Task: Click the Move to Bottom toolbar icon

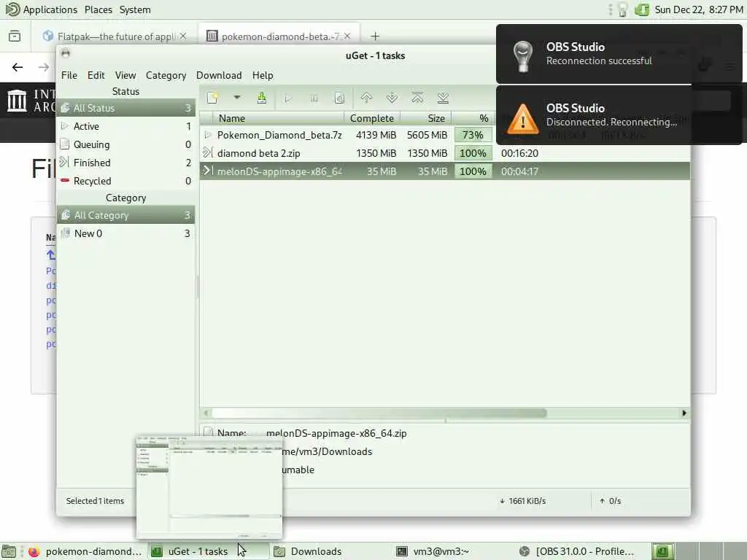Action: [443, 98]
